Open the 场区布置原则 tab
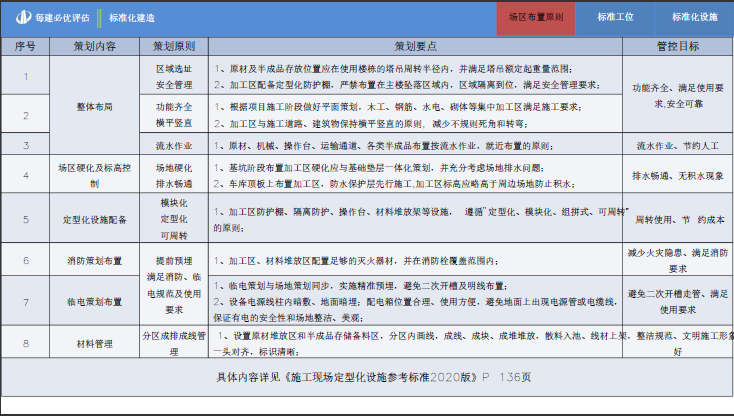Viewport: 734px width, 416px height. pyautogui.click(x=536, y=18)
